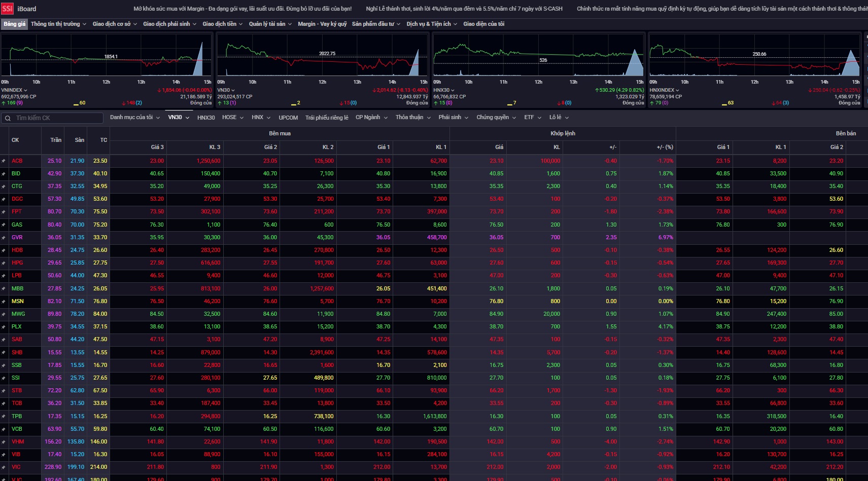Open the VIC stock ticker link
This screenshot has height=481, width=868.
[16, 467]
